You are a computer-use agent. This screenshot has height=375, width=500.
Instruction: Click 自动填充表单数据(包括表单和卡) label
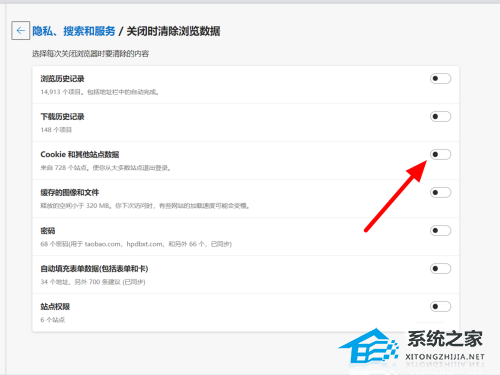[x=94, y=268]
